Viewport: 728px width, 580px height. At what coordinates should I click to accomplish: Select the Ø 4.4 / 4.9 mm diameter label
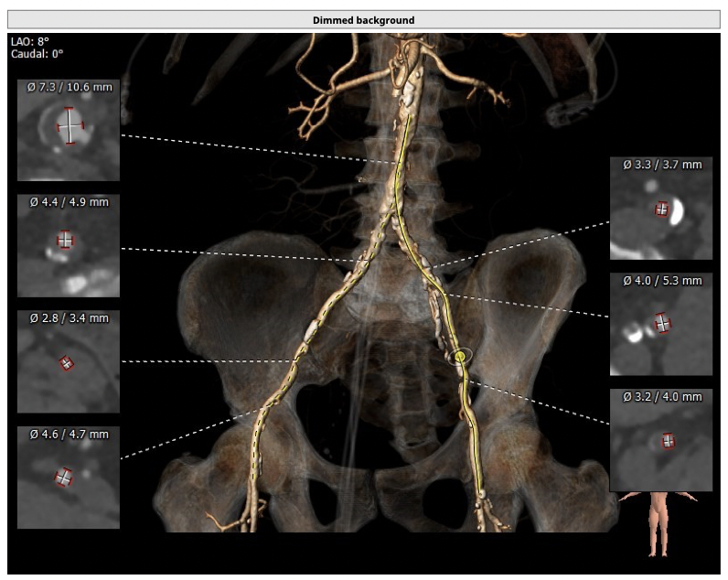coord(69,202)
